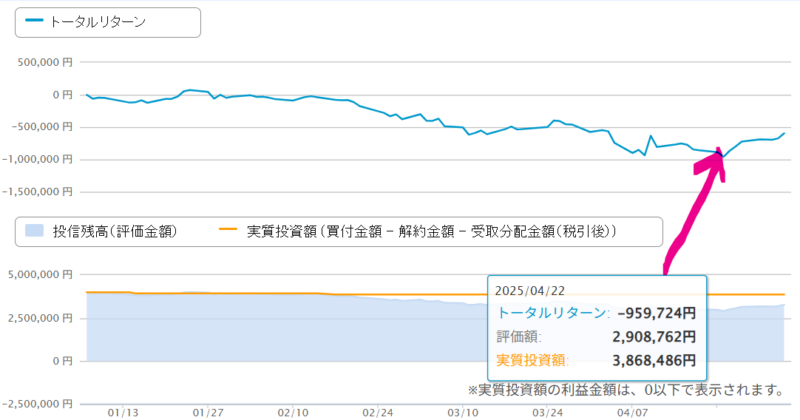
Task: Click the 03/10 date label on x-axis
Action: coord(462,412)
